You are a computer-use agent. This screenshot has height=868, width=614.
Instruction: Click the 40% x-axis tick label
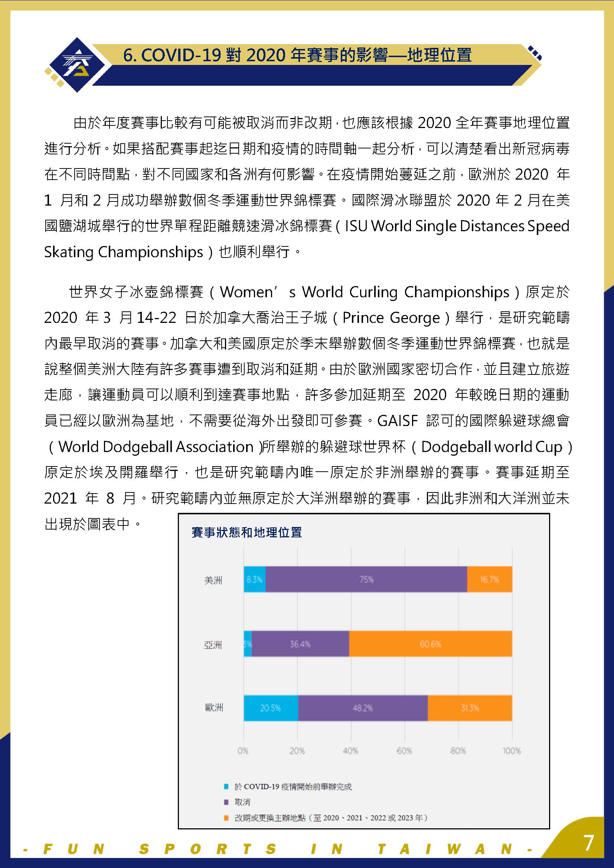coord(350,751)
